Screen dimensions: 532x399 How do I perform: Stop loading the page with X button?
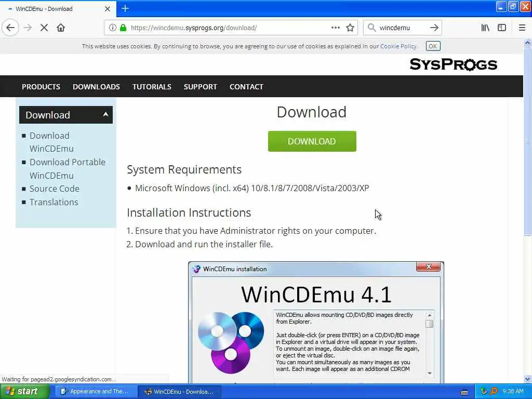click(x=44, y=28)
